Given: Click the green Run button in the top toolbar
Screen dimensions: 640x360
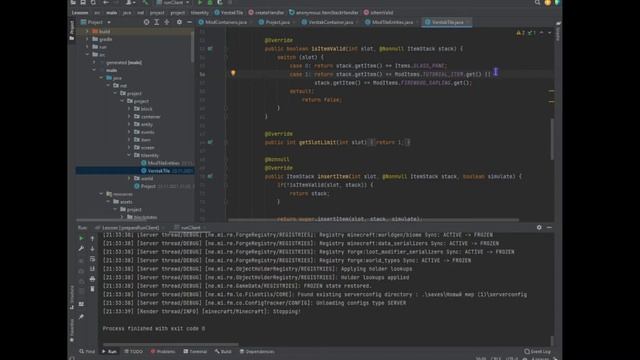Looking at the screenshot, I should pyautogui.click(x=200, y=2).
